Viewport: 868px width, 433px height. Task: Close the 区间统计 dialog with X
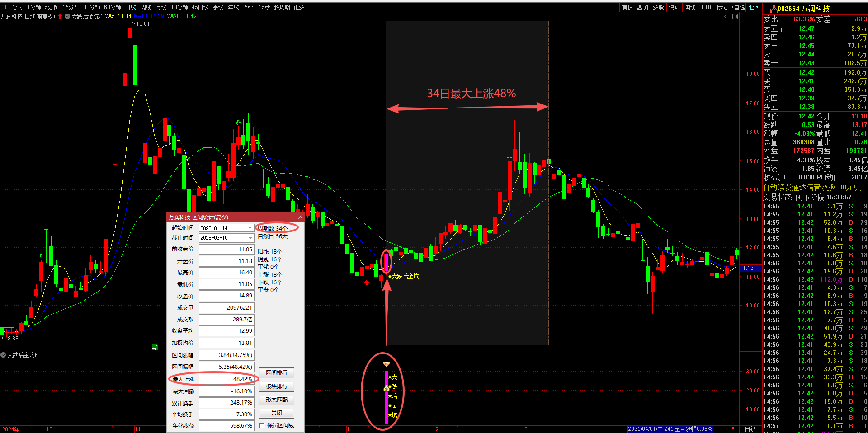300,217
